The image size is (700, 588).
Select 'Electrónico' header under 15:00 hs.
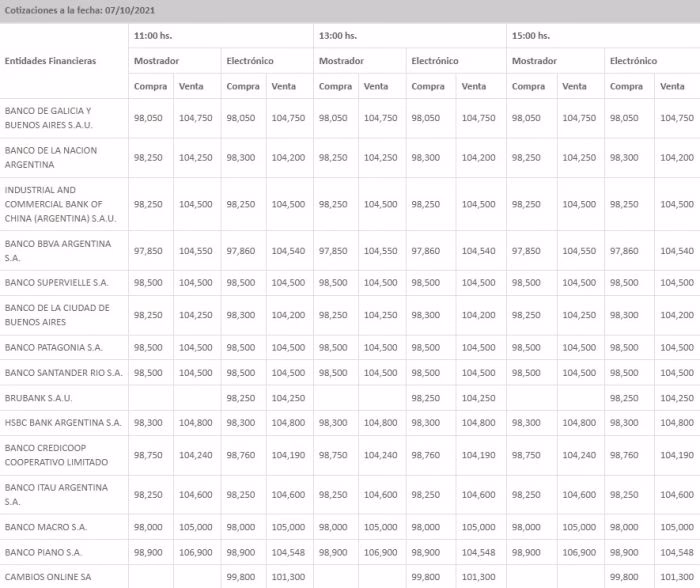[x=633, y=61]
